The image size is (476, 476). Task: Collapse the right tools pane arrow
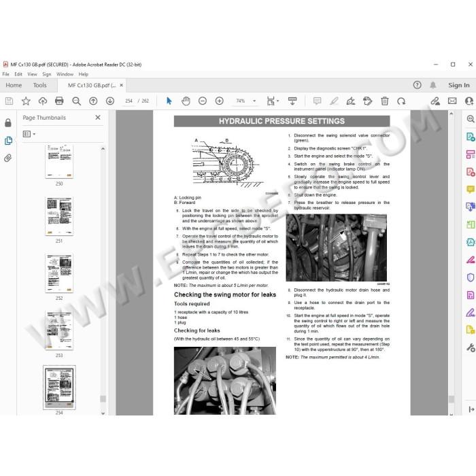click(x=471, y=409)
